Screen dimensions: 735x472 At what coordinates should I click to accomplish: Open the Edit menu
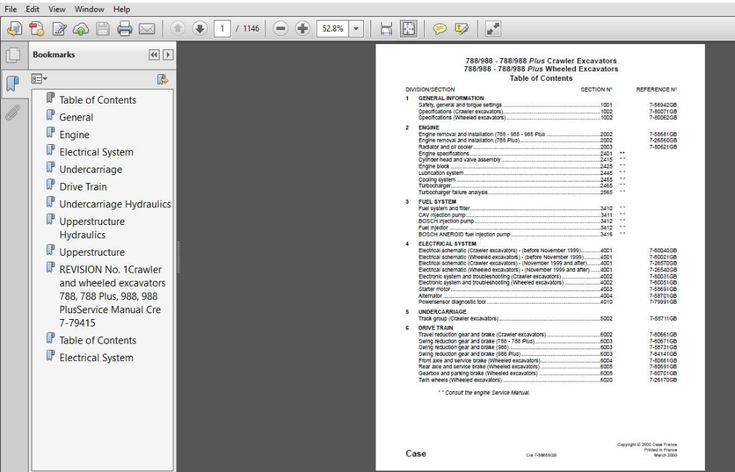pos(32,9)
